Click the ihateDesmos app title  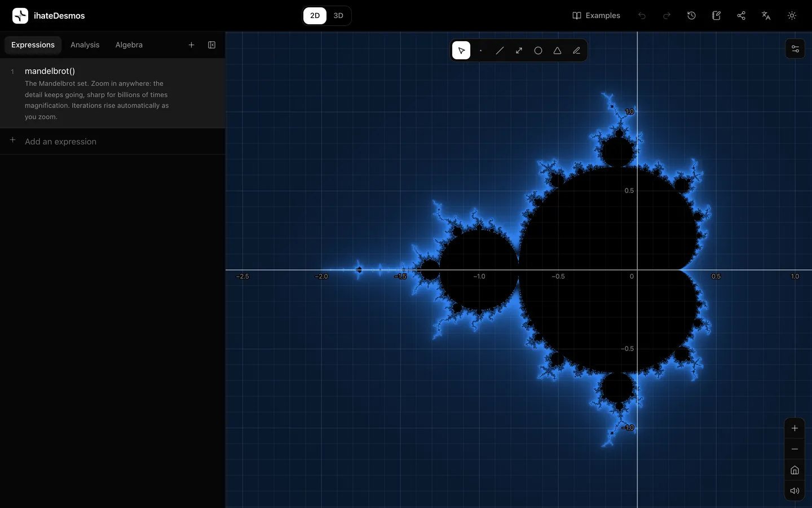coord(59,16)
